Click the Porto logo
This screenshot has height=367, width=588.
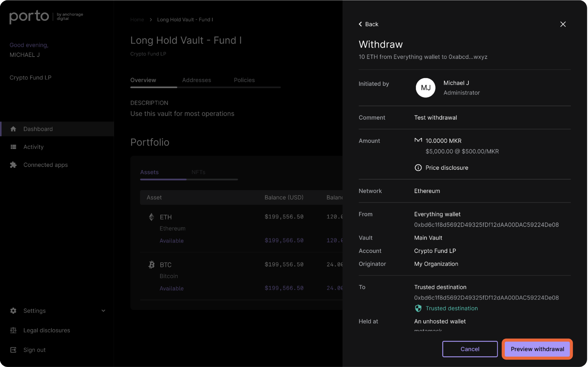point(29,17)
